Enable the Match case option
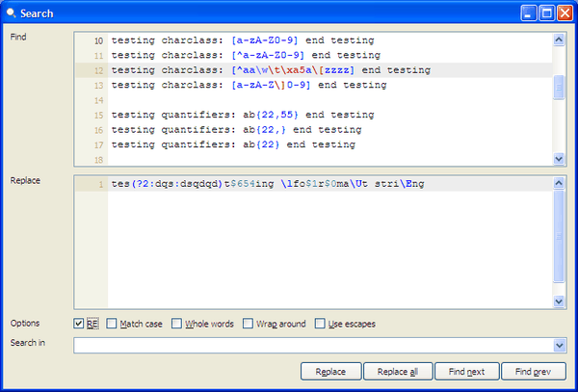The height and width of the screenshot is (392, 578). click(x=113, y=324)
